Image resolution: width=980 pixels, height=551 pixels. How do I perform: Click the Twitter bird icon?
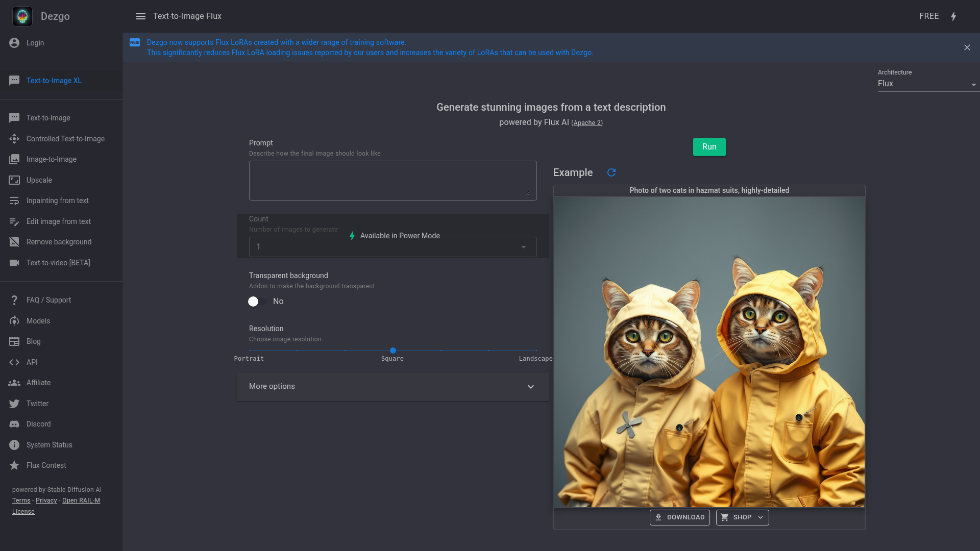tap(14, 404)
